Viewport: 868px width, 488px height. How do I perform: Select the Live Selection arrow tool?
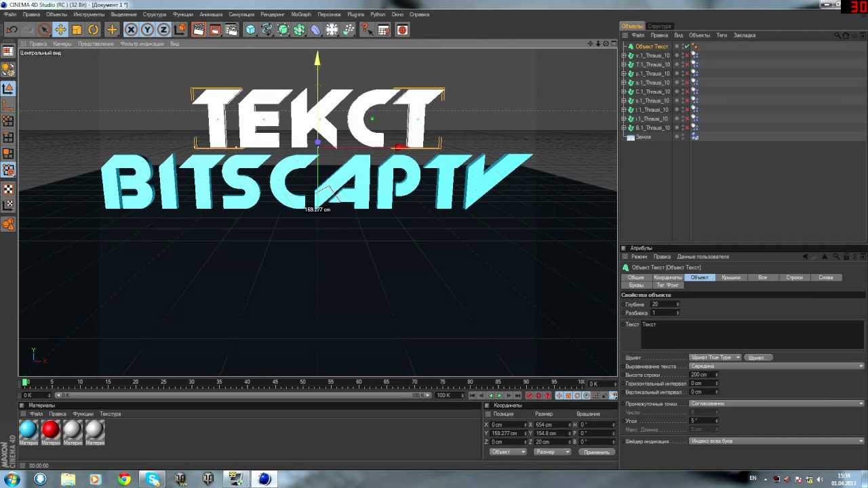[44, 30]
